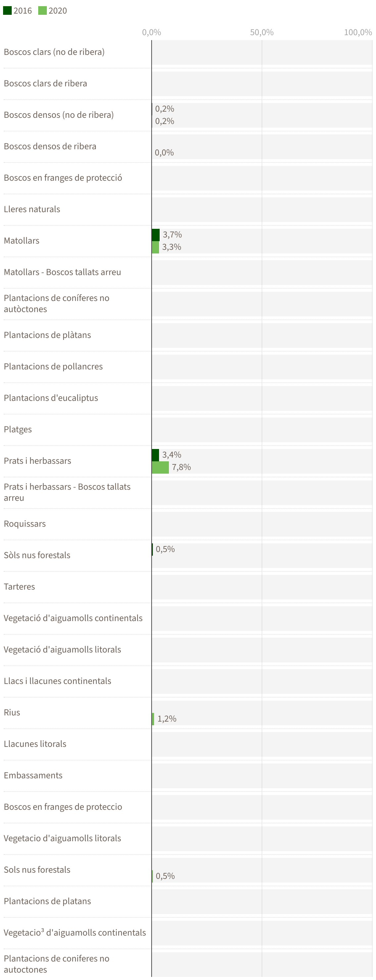Click the Prats i herbassars 2016 bar
This screenshot has width=376, height=980.
[x=155, y=455]
